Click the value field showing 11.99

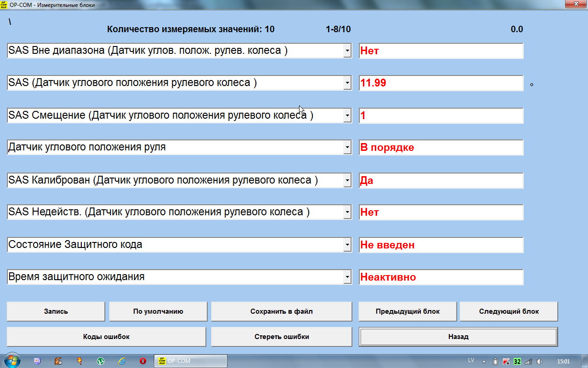[x=441, y=83]
